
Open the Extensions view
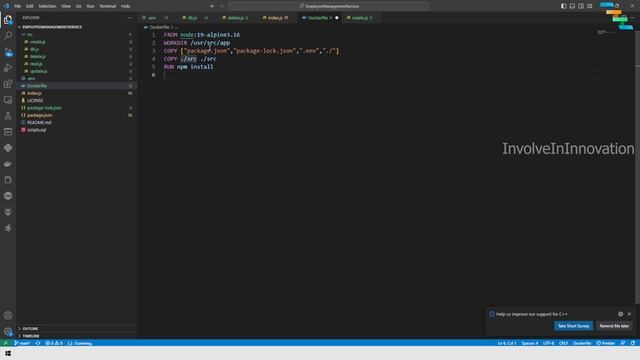pyautogui.click(x=8, y=84)
